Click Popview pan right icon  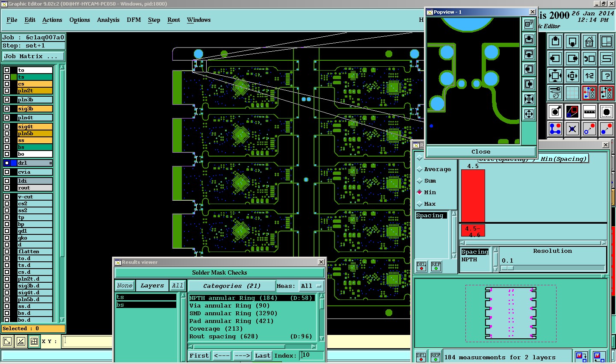(529, 84)
